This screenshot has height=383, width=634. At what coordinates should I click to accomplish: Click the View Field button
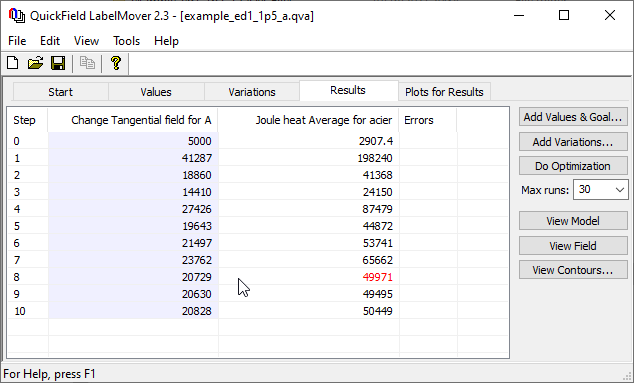(x=573, y=246)
